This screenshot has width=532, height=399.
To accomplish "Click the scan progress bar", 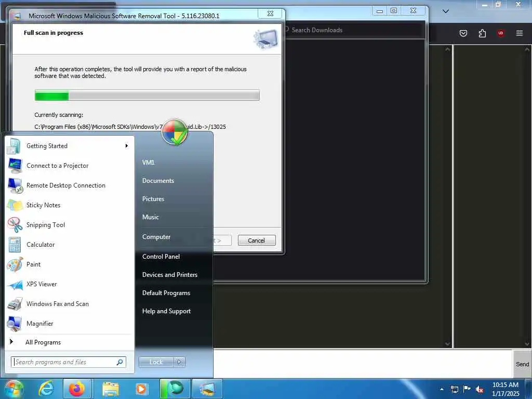I will (x=147, y=96).
